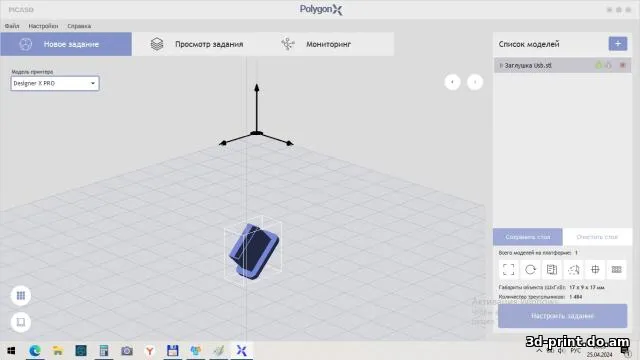The height and width of the screenshot is (360, 640).
Task: Open the Windows Start menu
Action: click(x=11, y=351)
